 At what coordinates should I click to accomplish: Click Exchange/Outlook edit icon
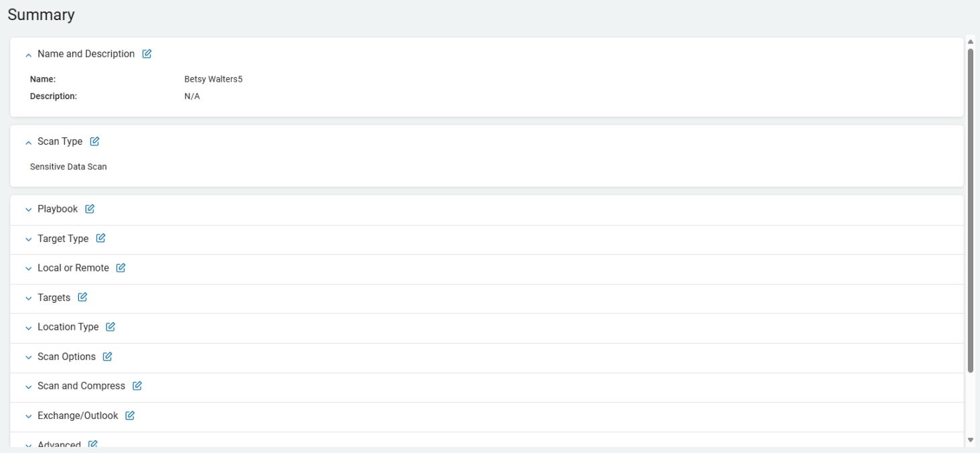coord(130,415)
